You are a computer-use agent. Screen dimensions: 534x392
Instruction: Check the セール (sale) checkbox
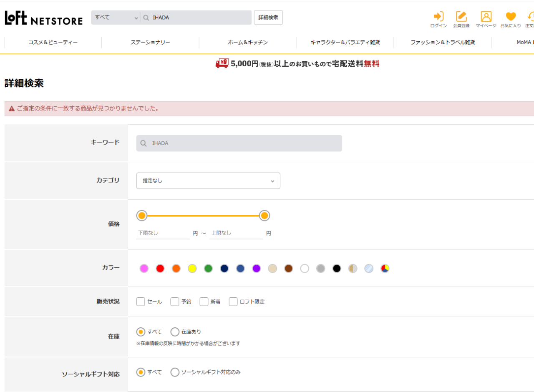(141, 302)
